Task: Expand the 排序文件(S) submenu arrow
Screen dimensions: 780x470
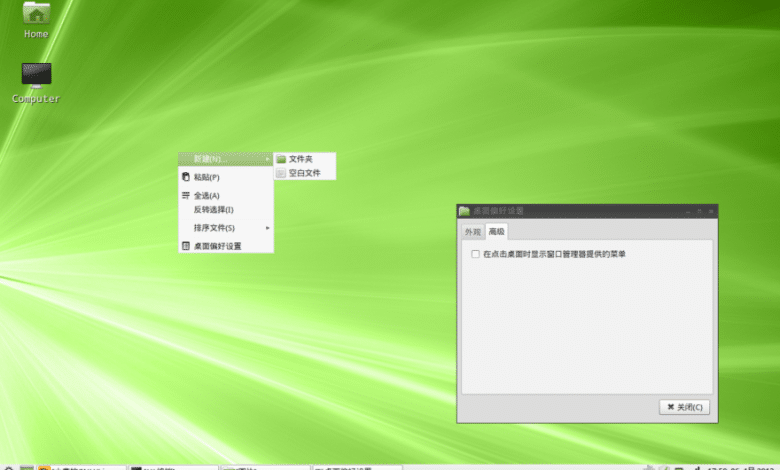Action: point(268,228)
